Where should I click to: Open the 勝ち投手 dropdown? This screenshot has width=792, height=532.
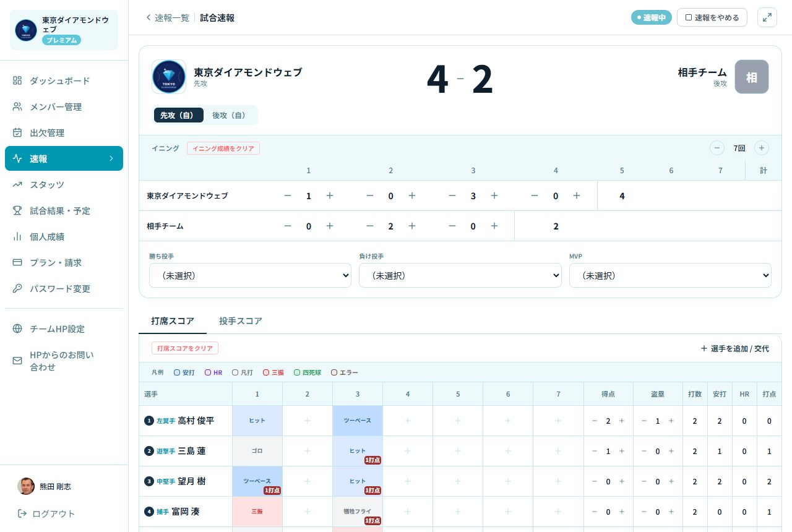click(250, 275)
